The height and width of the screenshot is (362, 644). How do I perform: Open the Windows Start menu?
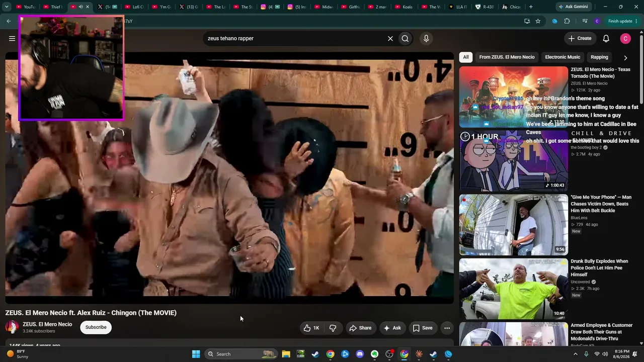click(x=196, y=354)
